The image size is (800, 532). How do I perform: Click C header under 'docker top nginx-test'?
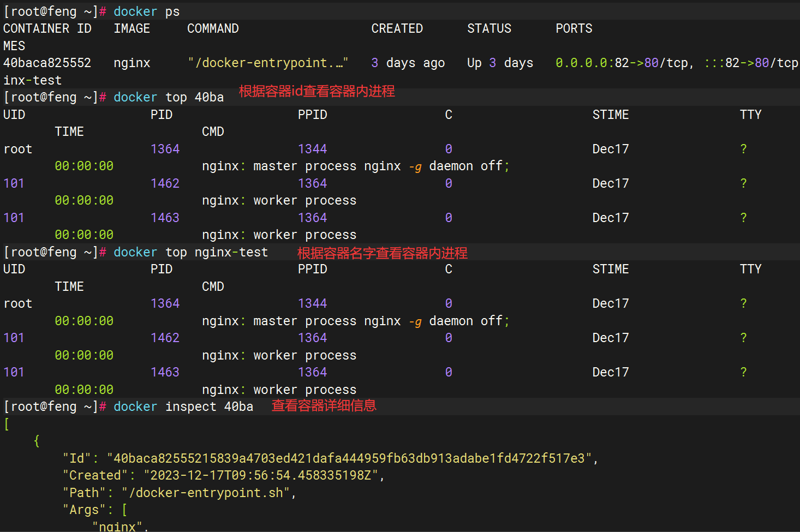(x=449, y=269)
